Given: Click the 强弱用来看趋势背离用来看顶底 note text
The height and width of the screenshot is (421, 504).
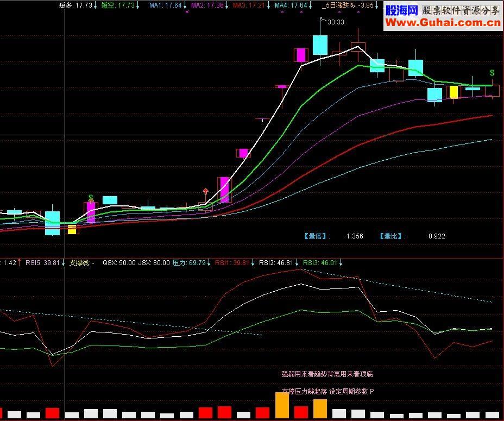Looking at the screenshot, I should click(x=327, y=374).
